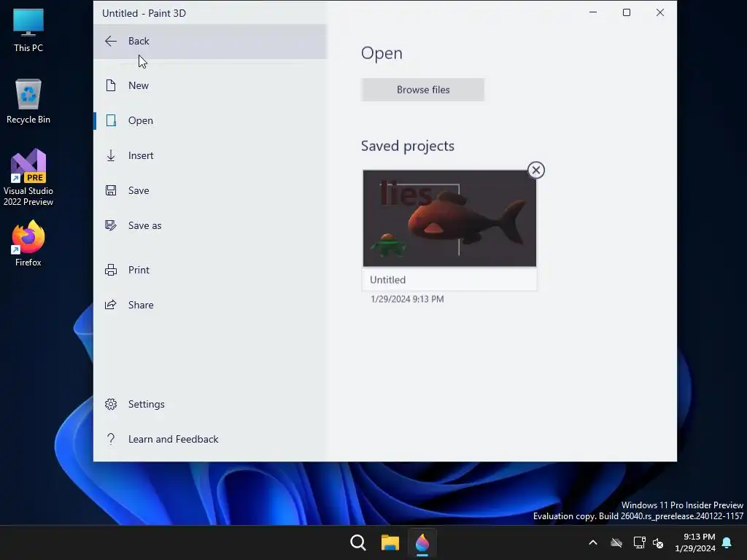Click the Untitled project name label
Screen dimensions: 747x560
[388, 279]
